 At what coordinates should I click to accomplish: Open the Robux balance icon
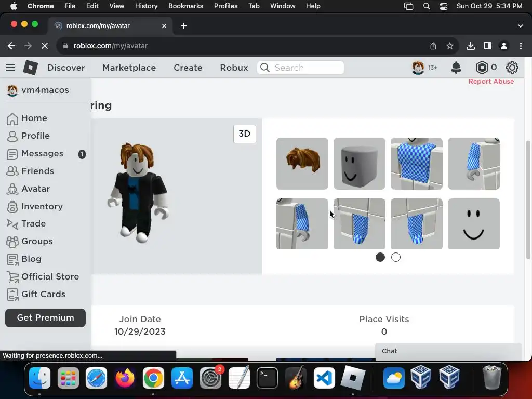pos(482,68)
